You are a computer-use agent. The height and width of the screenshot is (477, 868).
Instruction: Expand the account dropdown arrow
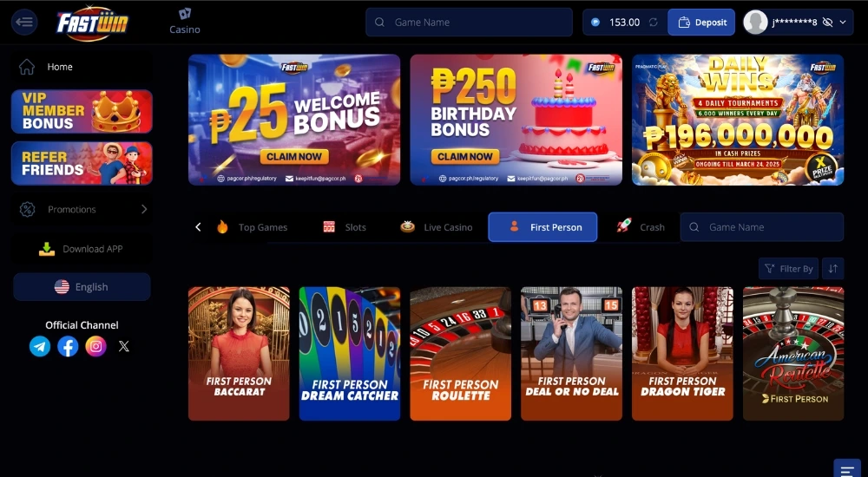click(843, 23)
